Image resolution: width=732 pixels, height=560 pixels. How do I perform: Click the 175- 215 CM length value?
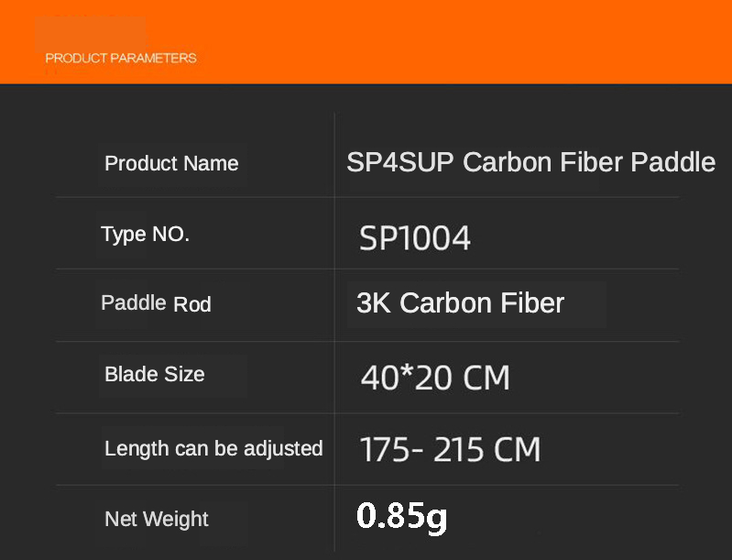(x=450, y=449)
